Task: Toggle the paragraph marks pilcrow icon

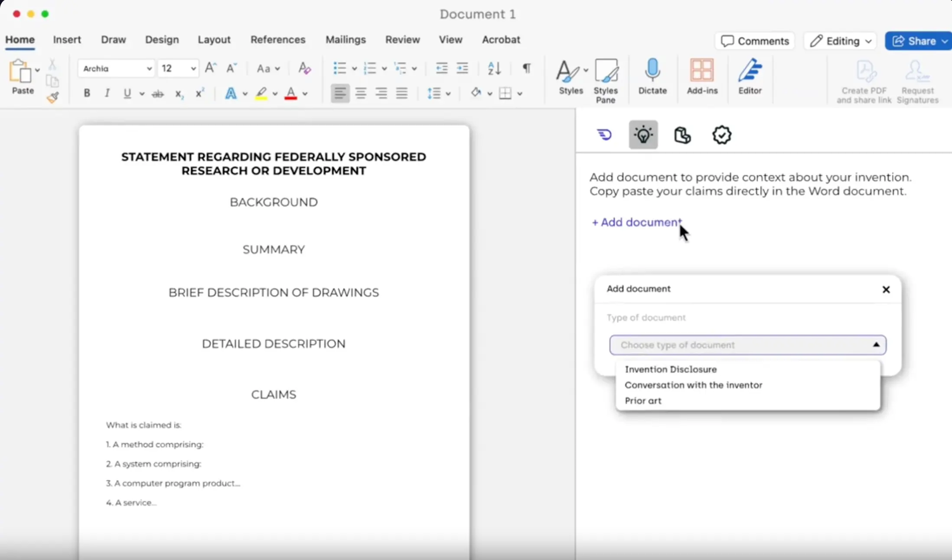Action: click(x=526, y=68)
